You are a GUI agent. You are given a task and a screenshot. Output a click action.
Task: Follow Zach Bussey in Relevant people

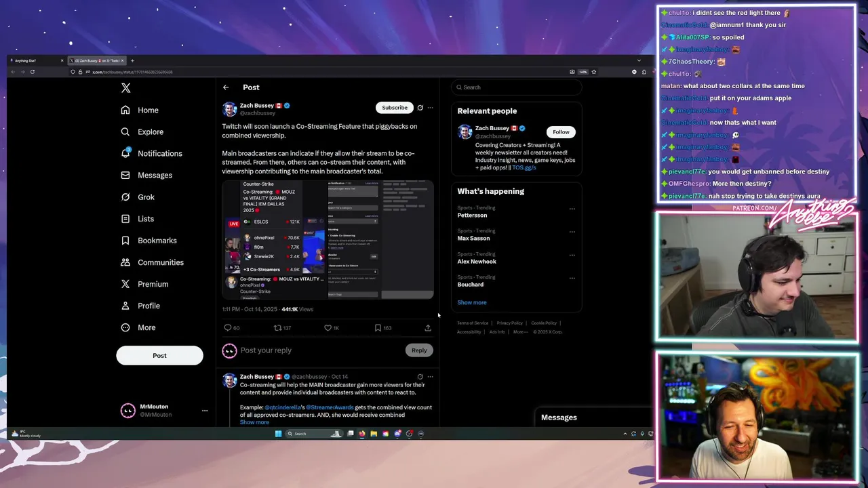[561, 132]
